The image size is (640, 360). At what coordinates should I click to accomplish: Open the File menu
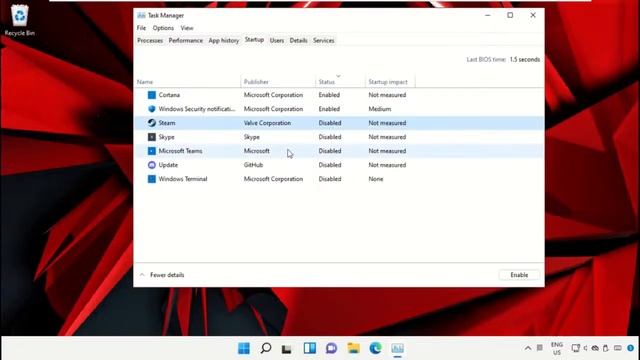[x=141, y=28]
